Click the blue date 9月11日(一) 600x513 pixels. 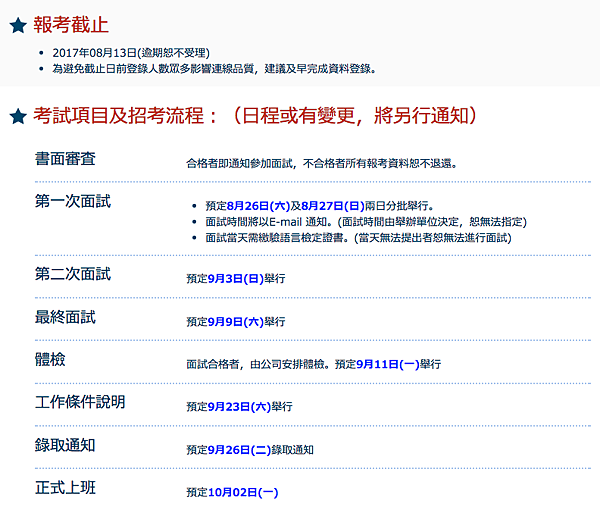pos(388,364)
